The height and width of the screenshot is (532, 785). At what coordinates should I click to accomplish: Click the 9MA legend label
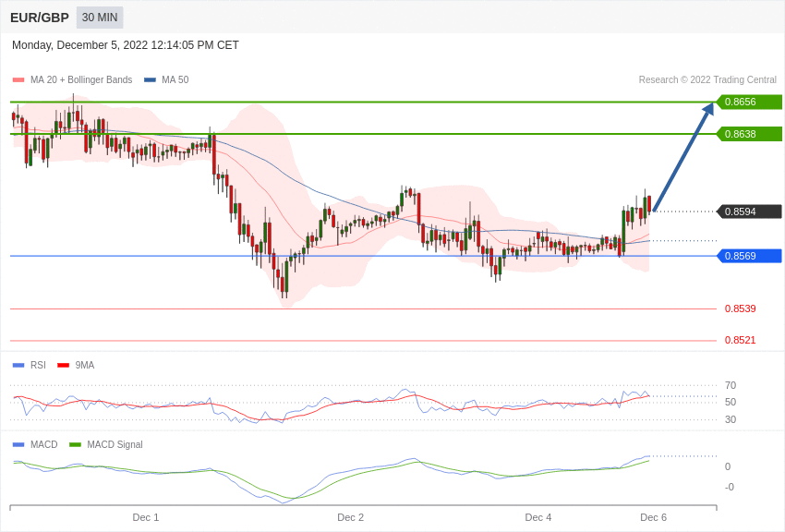(x=85, y=366)
